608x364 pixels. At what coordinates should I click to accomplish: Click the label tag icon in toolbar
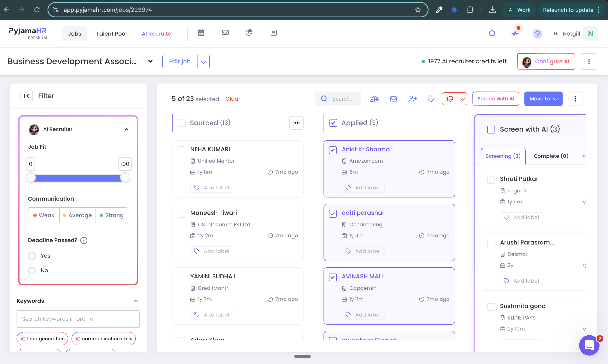tap(431, 99)
